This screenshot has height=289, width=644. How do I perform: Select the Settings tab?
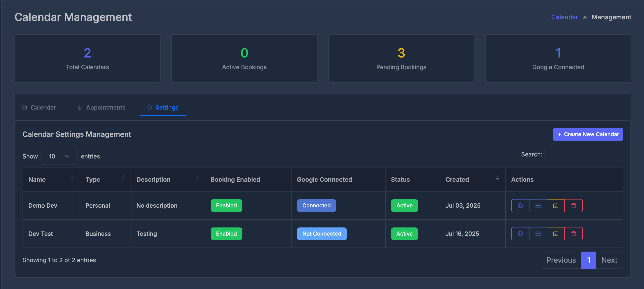click(x=163, y=108)
